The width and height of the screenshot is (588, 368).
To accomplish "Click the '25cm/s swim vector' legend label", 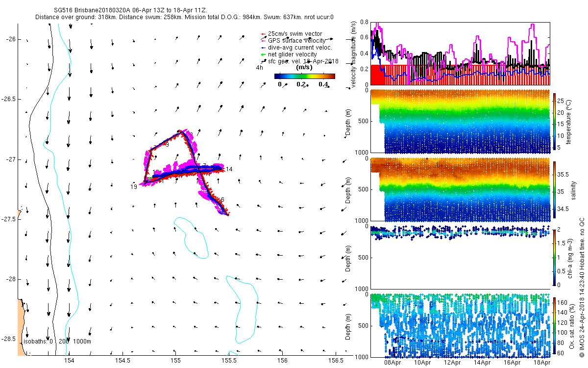I will (295, 34).
